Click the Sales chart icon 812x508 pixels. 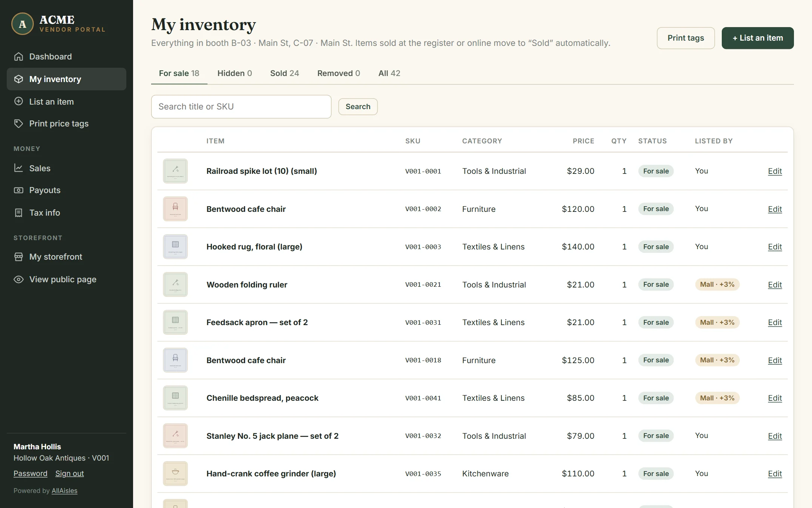coord(18,168)
